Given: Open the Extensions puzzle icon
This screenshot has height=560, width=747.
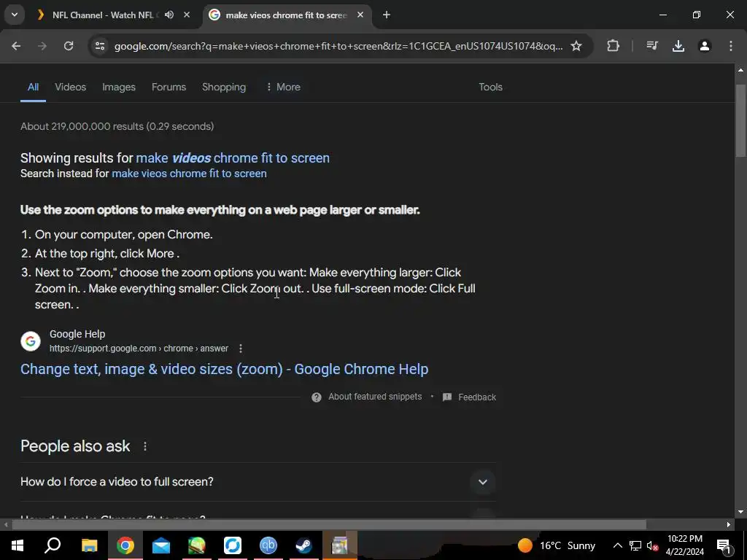Looking at the screenshot, I should pos(613,46).
